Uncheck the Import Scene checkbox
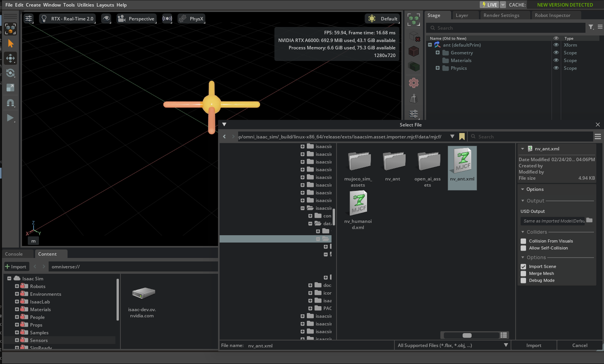Screen dimensions: 604x364 click(523, 267)
